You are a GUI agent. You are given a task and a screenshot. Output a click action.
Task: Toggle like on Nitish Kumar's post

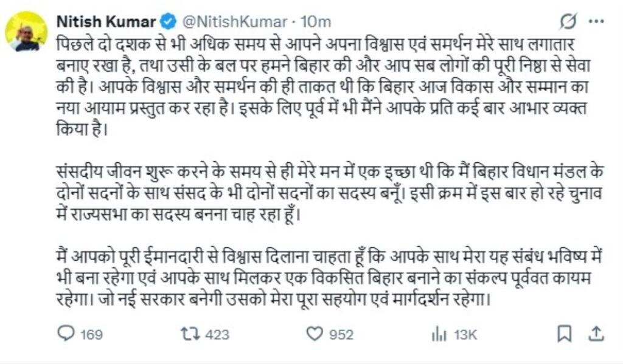(x=316, y=332)
